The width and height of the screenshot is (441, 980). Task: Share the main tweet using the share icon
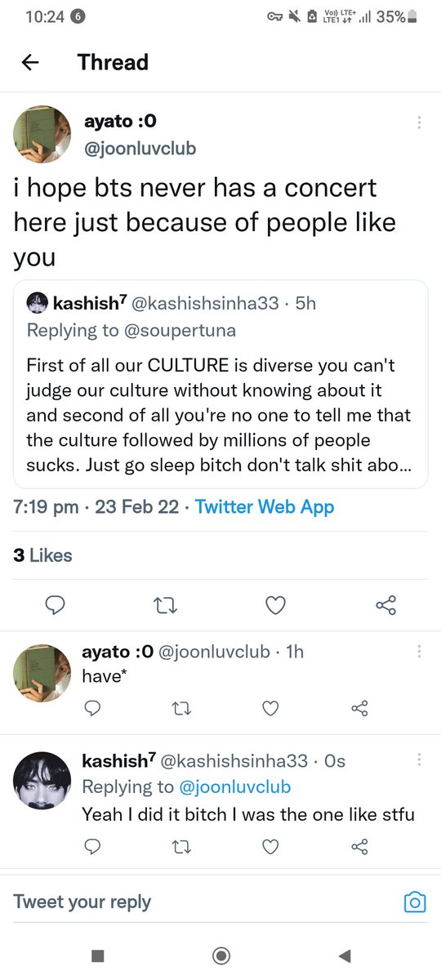[386, 605]
